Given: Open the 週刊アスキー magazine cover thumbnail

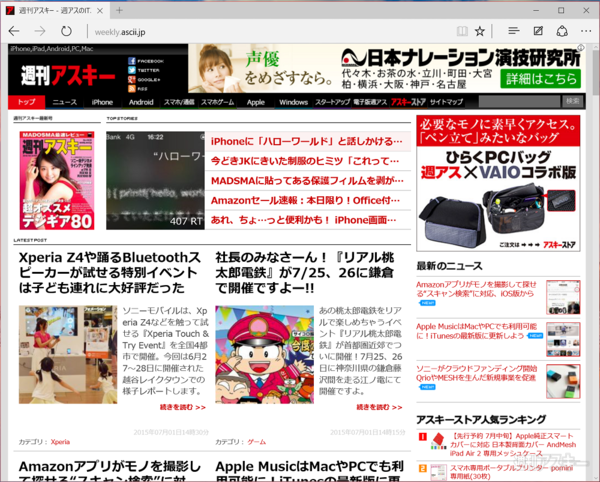Looking at the screenshot, I should 57,181.
